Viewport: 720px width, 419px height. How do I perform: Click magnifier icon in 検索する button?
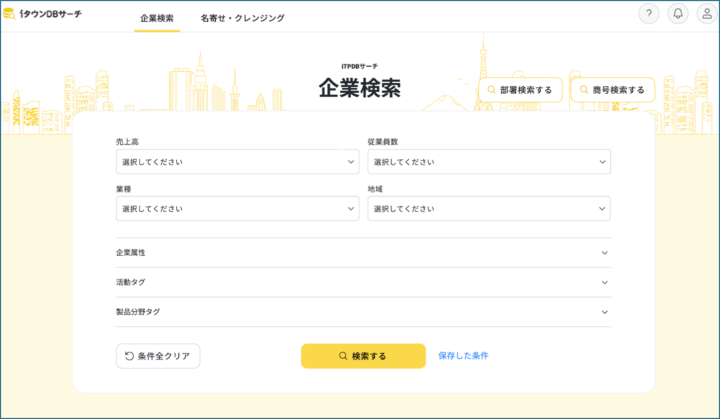tap(343, 356)
